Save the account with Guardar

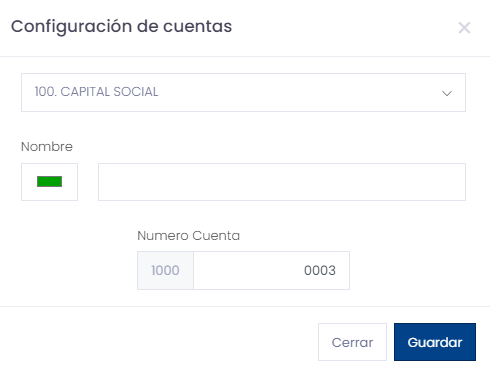coord(435,342)
